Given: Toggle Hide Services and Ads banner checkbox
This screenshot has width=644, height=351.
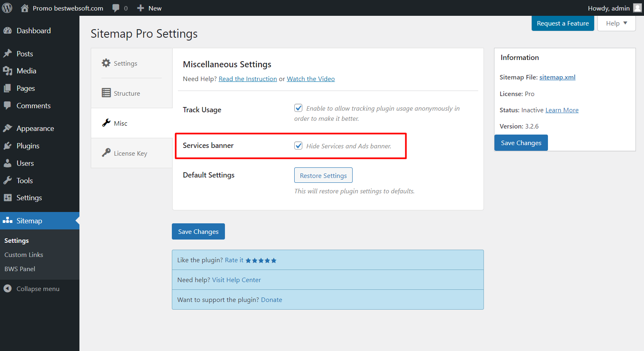Looking at the screenshot, I should (x=298, y=146).
